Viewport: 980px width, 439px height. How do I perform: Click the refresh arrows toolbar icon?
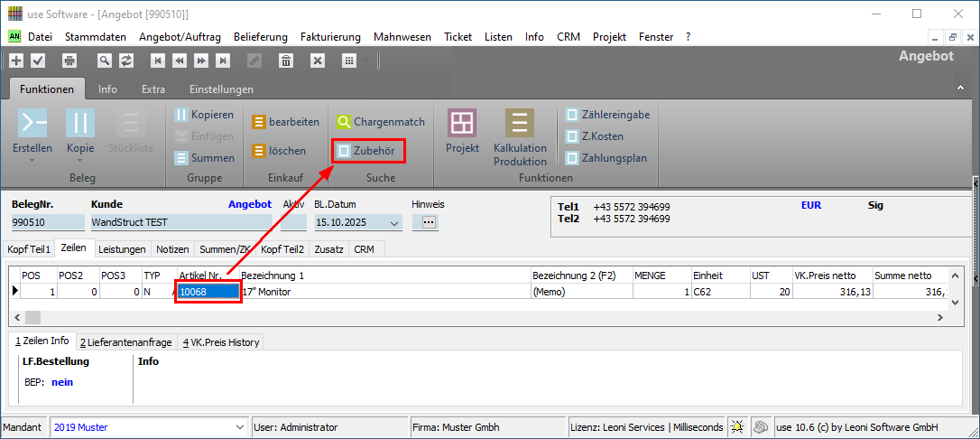coord(126,61)
